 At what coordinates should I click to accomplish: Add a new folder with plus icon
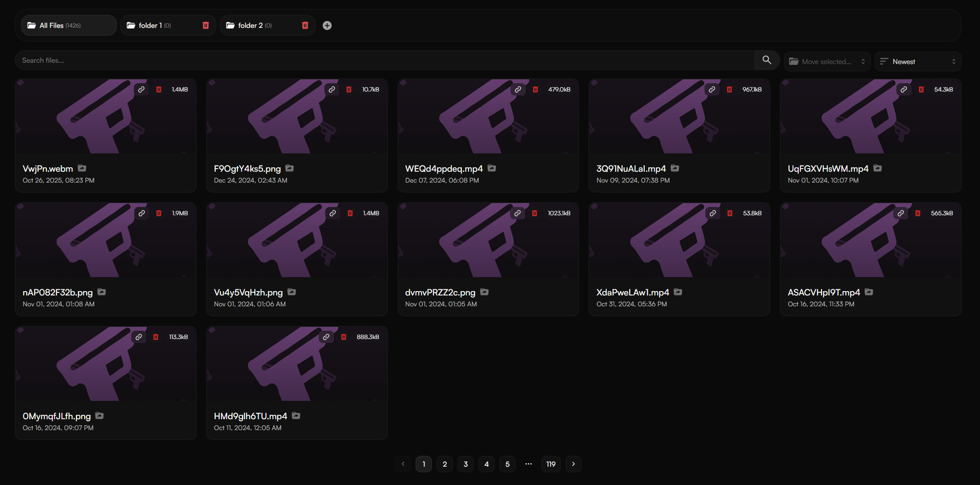pos(327,26)
